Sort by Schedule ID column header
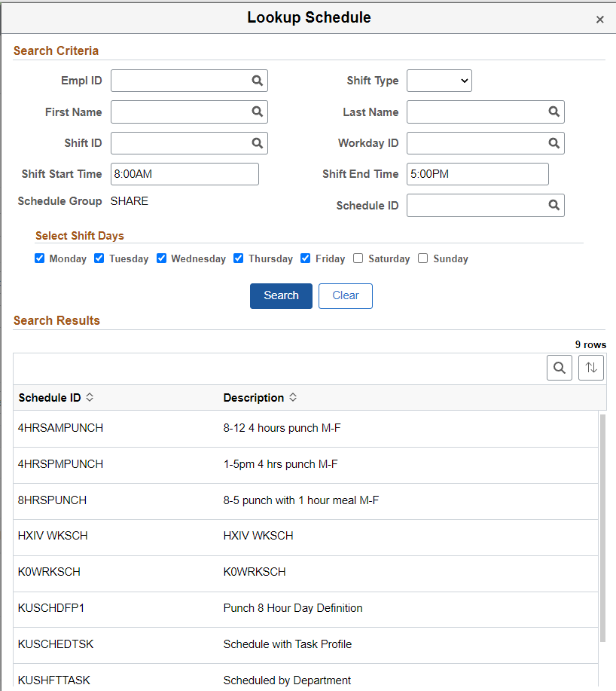Viewport: 616px width, 691px height. [x=56, y=398]
